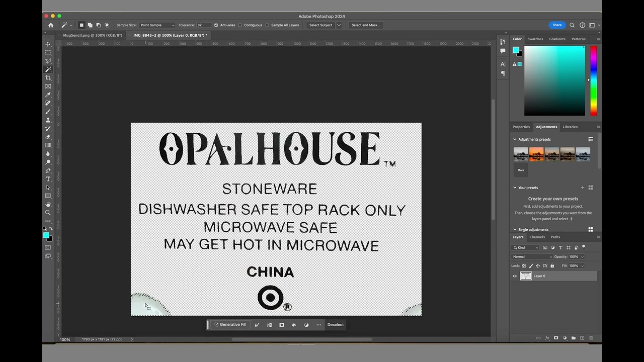
Task: Collapse the Your presets section
Action: click(x=515, y=188)
